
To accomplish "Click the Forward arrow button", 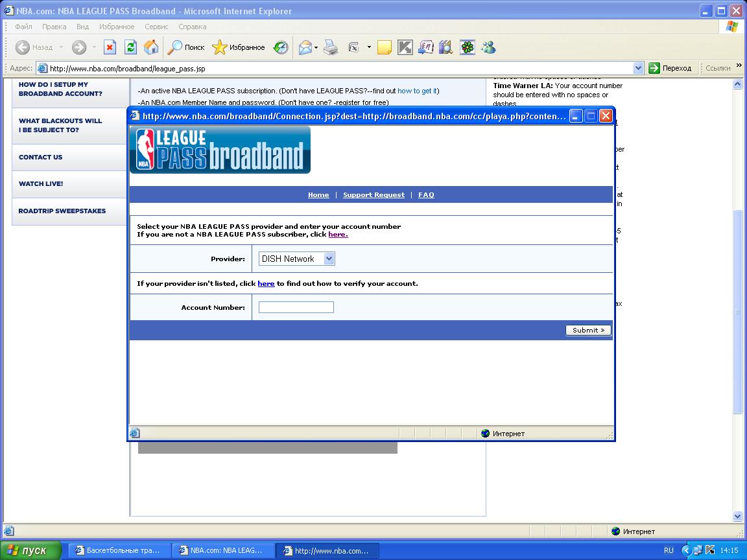I will pos(79,47).
